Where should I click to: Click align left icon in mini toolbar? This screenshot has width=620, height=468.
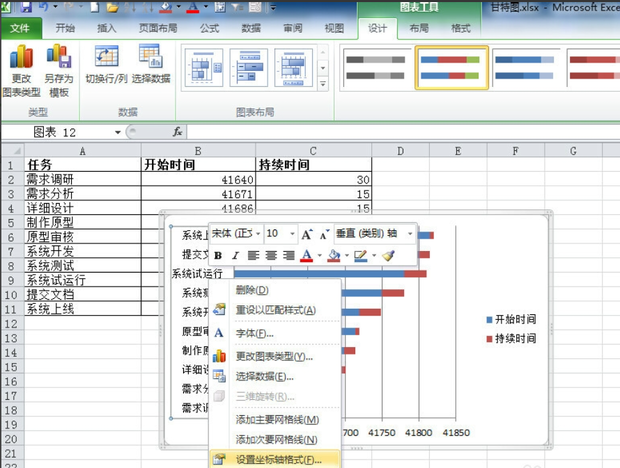[x=253, y=256]
